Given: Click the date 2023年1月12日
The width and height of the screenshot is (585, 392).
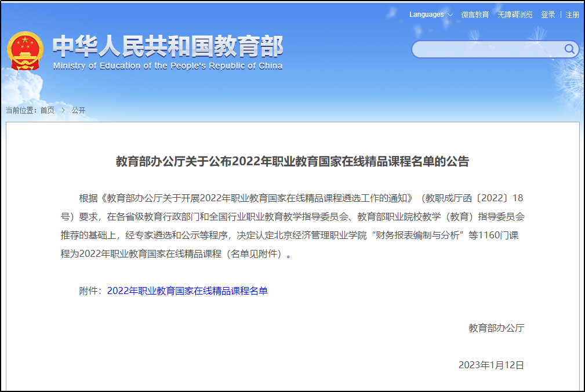Looking at the screenshot, I should click(491, 365).
